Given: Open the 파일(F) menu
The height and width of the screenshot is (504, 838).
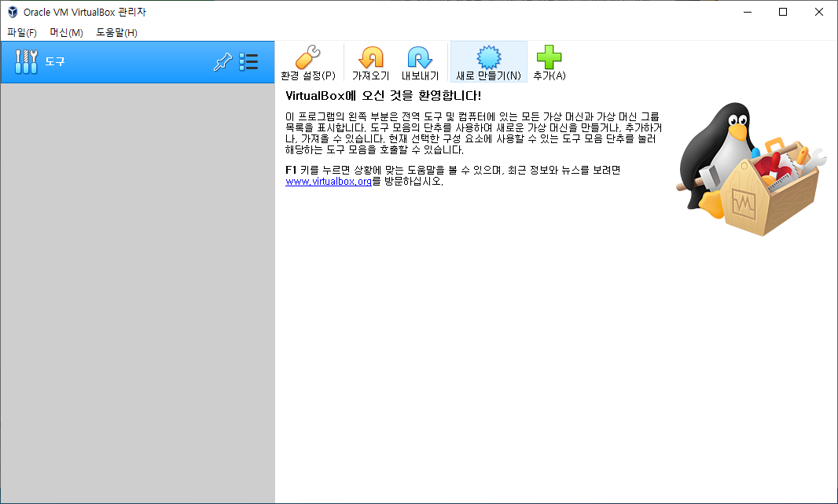Looking at the screenshot, I should [22, 32].
